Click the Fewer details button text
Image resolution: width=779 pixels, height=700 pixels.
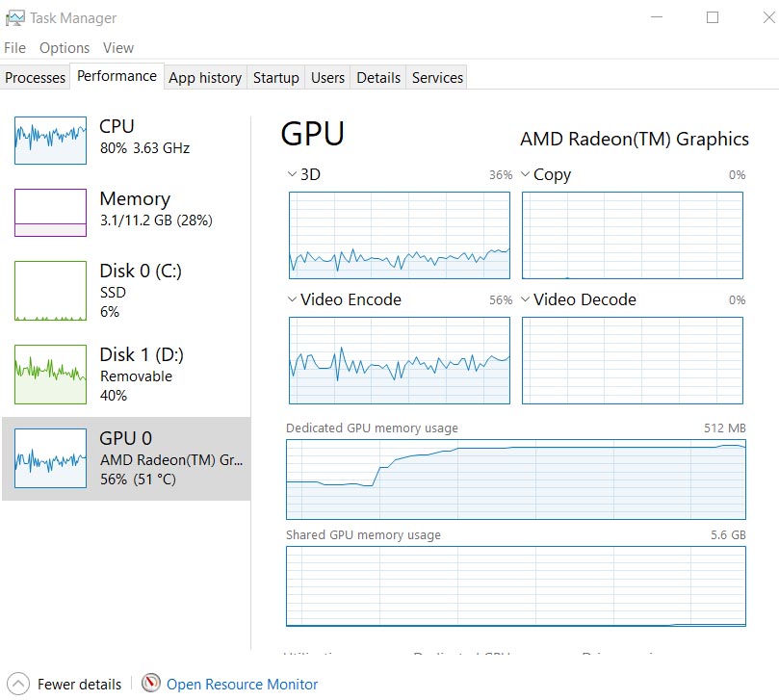tap(79, 685)
